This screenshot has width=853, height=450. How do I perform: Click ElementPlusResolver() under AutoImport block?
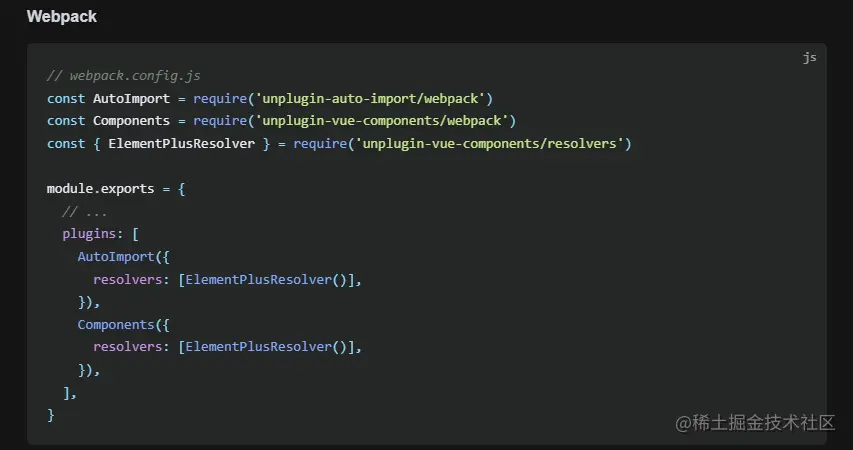coord(266,280)
